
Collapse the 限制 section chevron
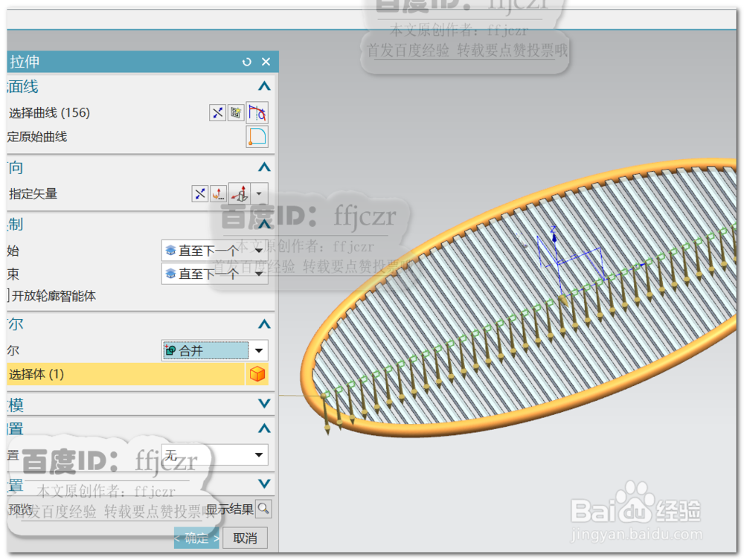click(264, 224)
